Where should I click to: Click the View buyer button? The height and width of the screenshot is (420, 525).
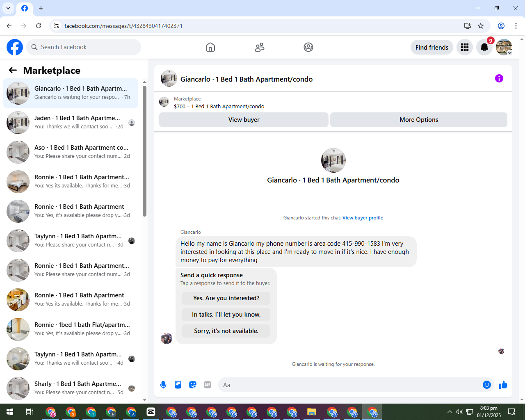click(x=244, y=120)
